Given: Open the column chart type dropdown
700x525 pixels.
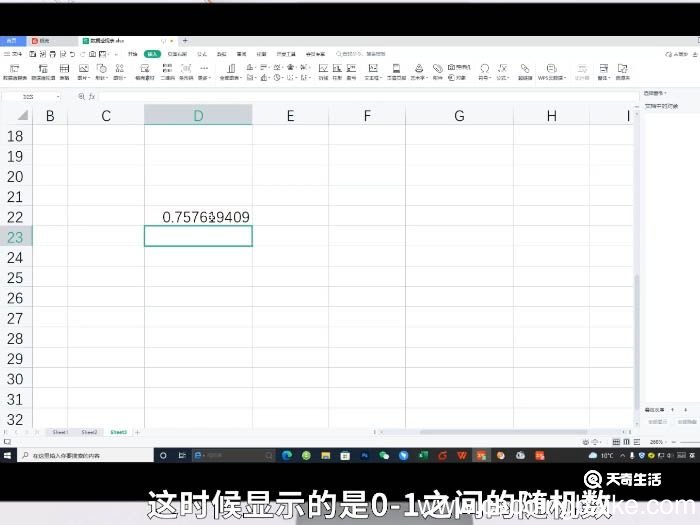Looking at the screenshot, I should (x=250, y=67).
